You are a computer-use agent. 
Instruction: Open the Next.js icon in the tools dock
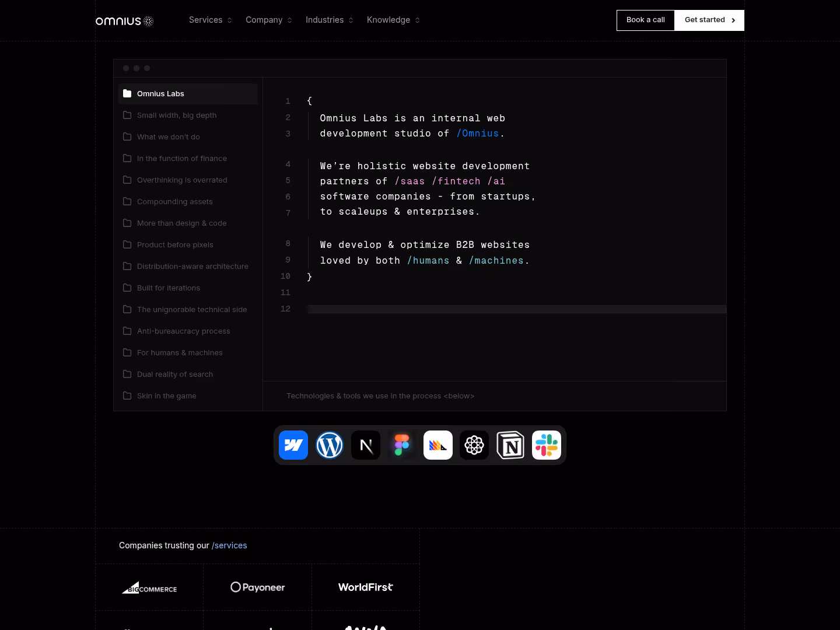click(365, 444)
